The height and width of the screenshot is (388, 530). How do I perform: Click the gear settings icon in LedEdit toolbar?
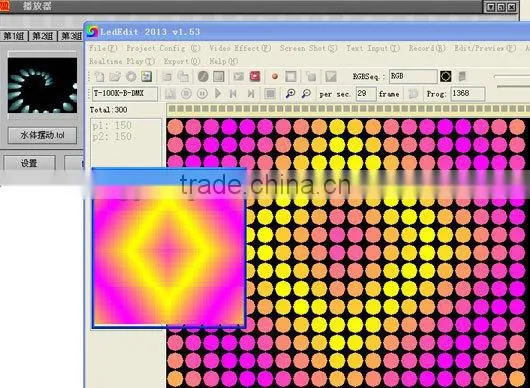click(x=131, y=77)
